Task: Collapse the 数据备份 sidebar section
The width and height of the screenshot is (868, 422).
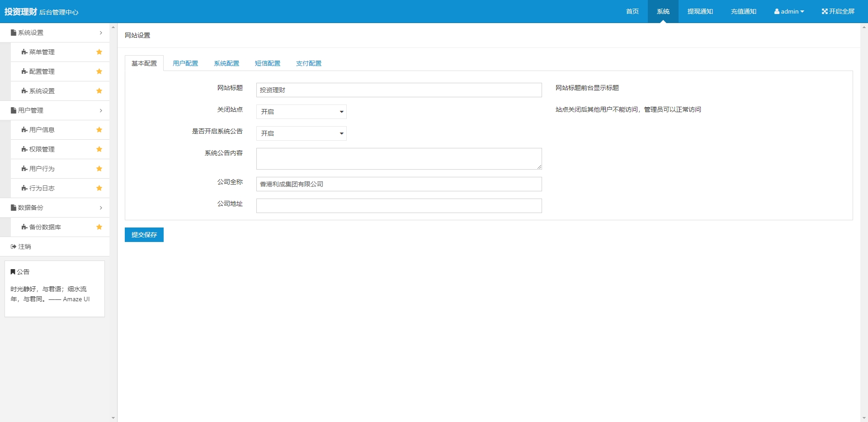Action: point(54,208)
